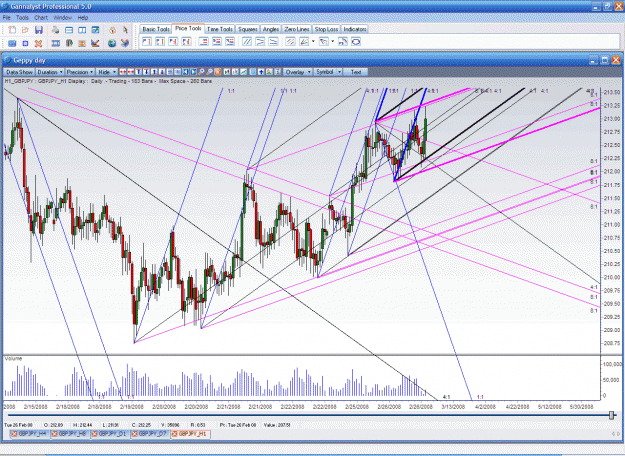Click the orange icon next to the magnifiers
Screen dimensions: 625x456
pos(218,72)
